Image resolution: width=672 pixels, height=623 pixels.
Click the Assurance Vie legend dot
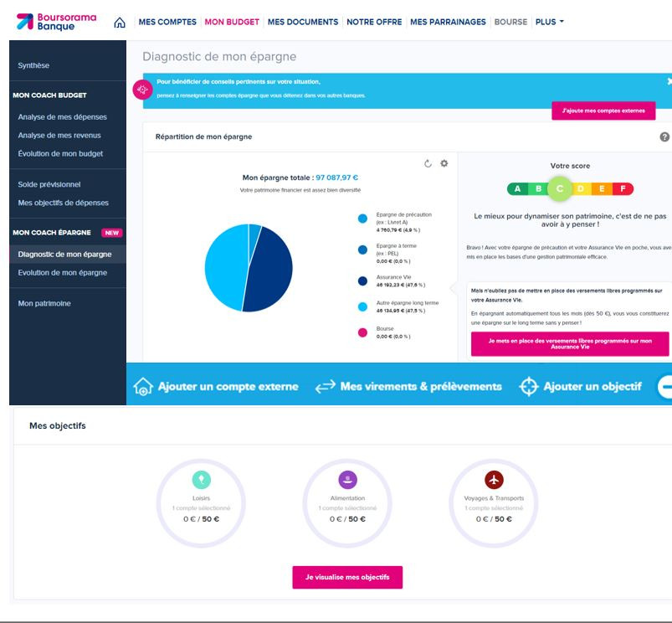pyautogui.click(x=362, y=281)
